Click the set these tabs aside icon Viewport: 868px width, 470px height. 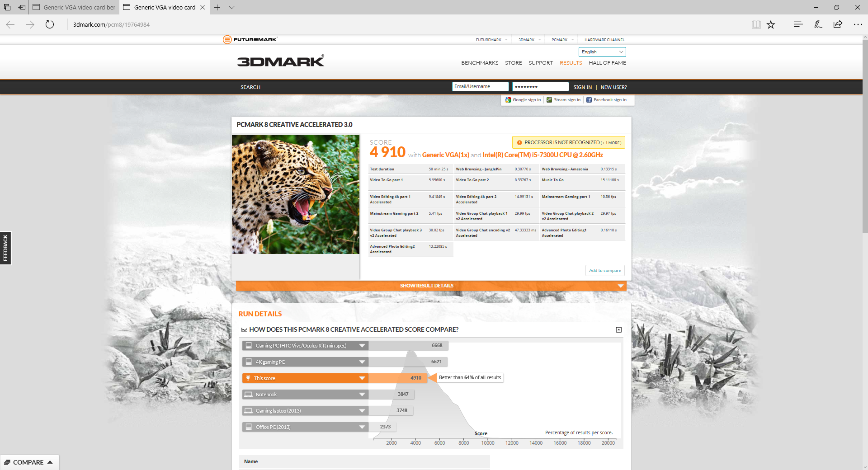coord(22,7)
